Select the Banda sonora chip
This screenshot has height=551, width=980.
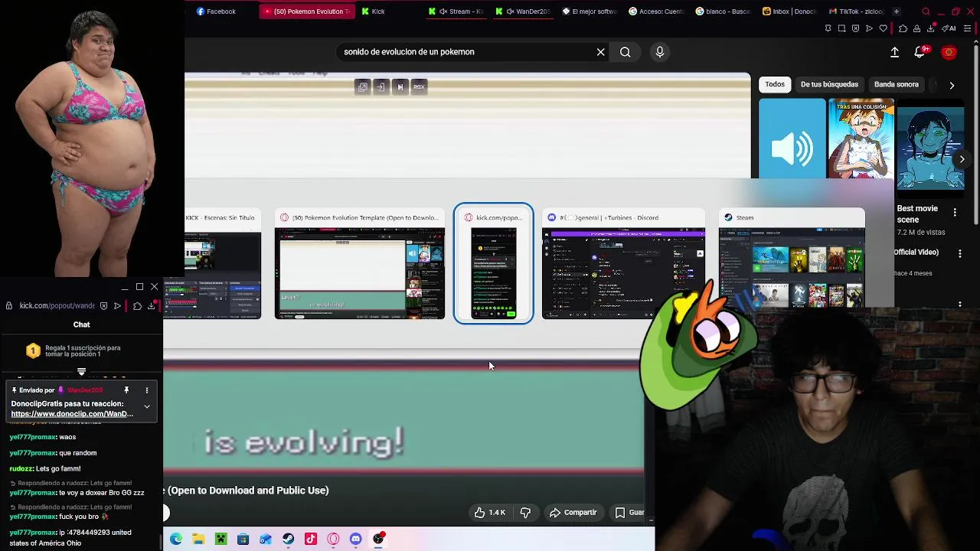click(897, 84)
